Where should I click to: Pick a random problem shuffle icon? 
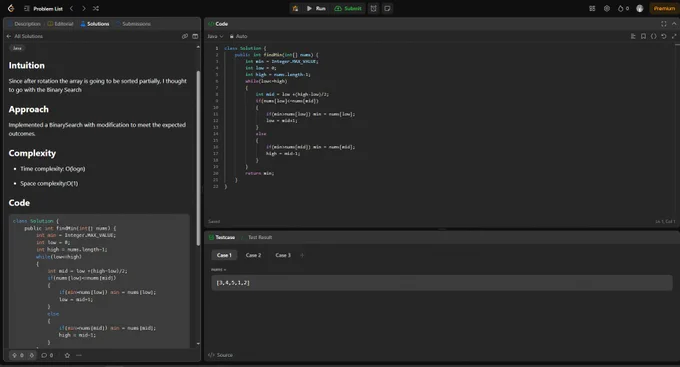[96, 8]
